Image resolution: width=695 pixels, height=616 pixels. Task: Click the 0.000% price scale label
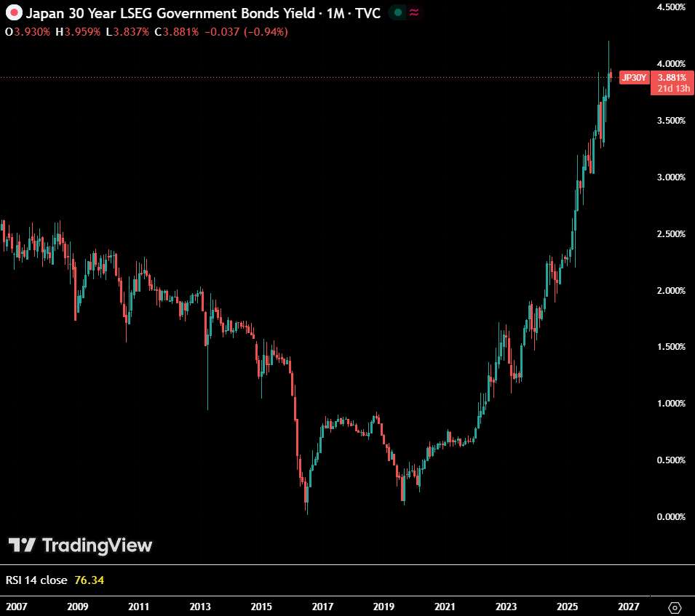point(671,517)
